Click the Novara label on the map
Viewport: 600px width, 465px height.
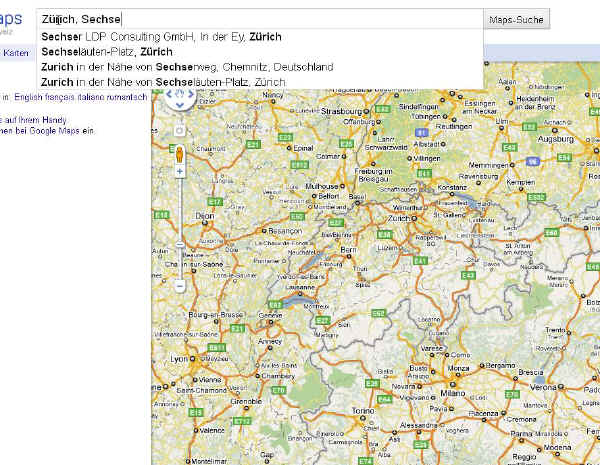point(403,387)
